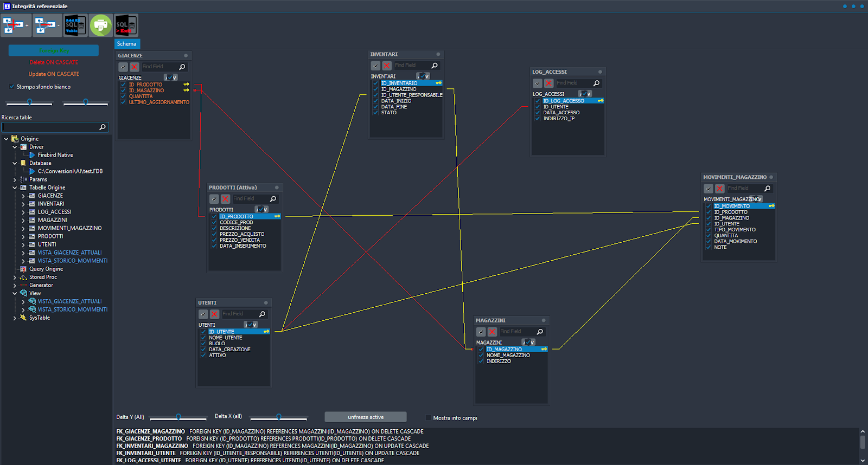Select all fields in UTENTI table
868x465 pixels.
tap(203, 314)
